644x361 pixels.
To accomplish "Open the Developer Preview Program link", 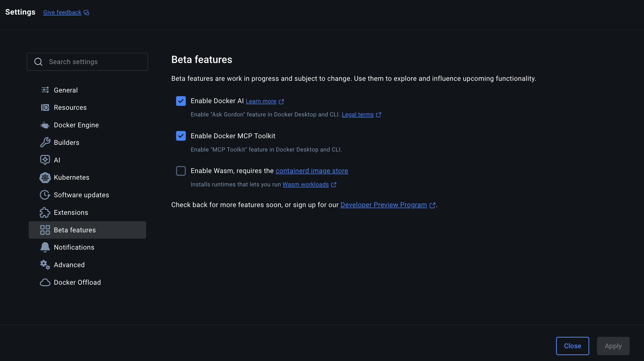I will click(x=383, y=205).
